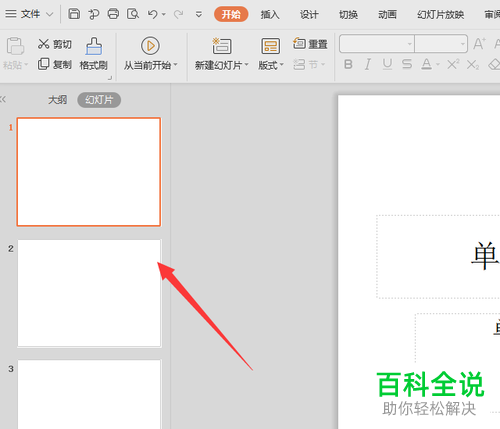Click the clear formatting eraser icon
Screen dimensions: 500x429
tap(494, 64)
